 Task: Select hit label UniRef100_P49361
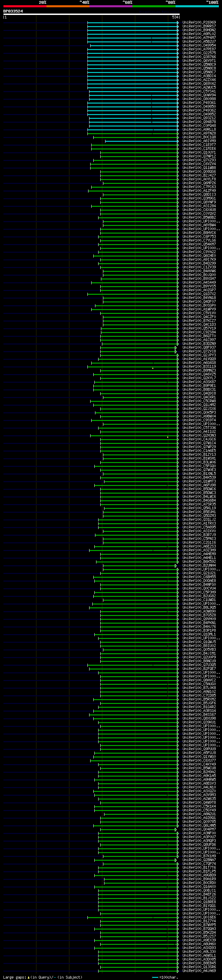tap(199, 103)
